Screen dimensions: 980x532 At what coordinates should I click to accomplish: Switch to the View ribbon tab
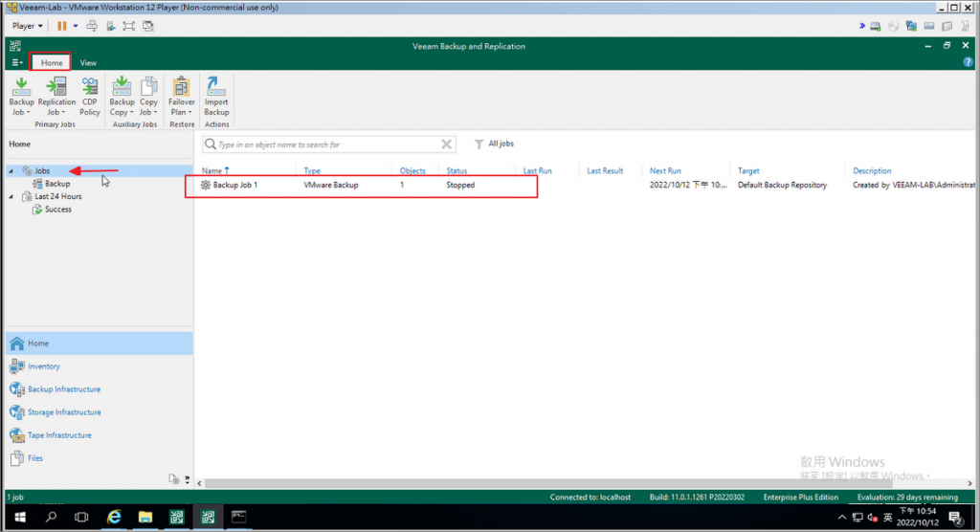tap(88, 62)
